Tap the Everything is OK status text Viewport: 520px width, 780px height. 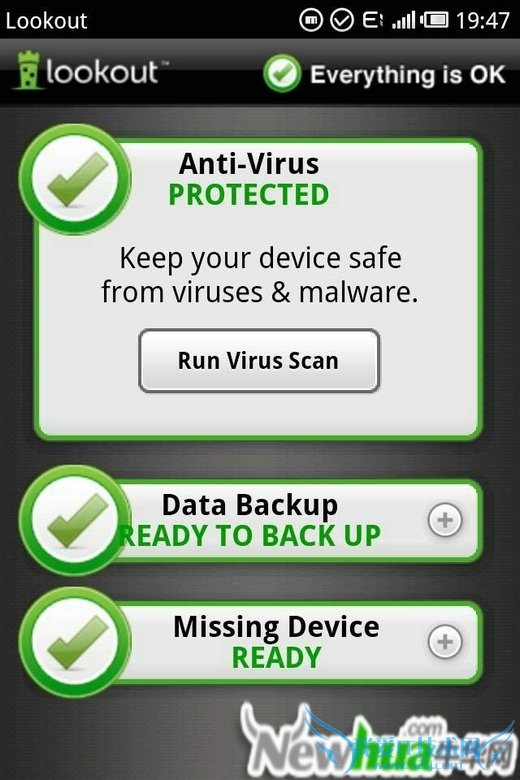[x=408, y=75]
